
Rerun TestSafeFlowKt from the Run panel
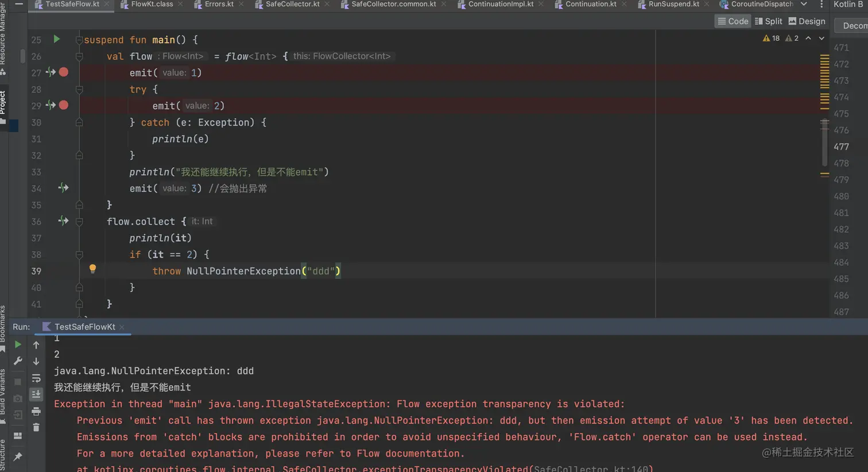point(18,345)
